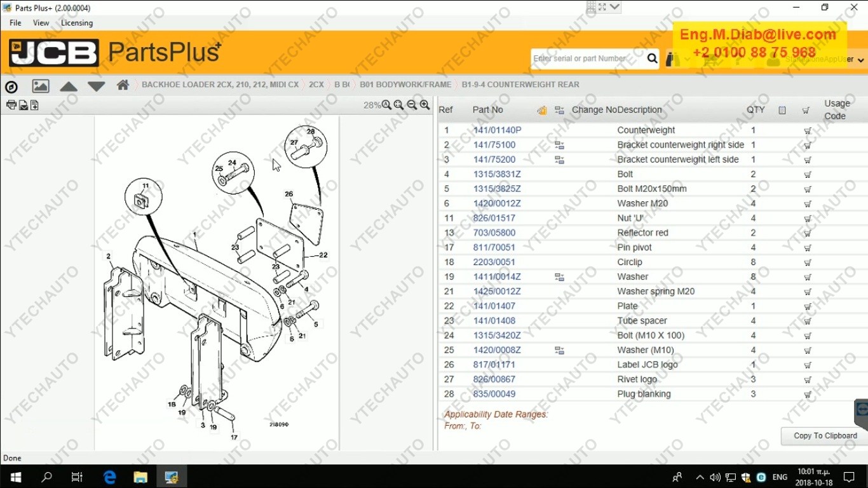Click supersession icon for 141/75100

(559, 145)
